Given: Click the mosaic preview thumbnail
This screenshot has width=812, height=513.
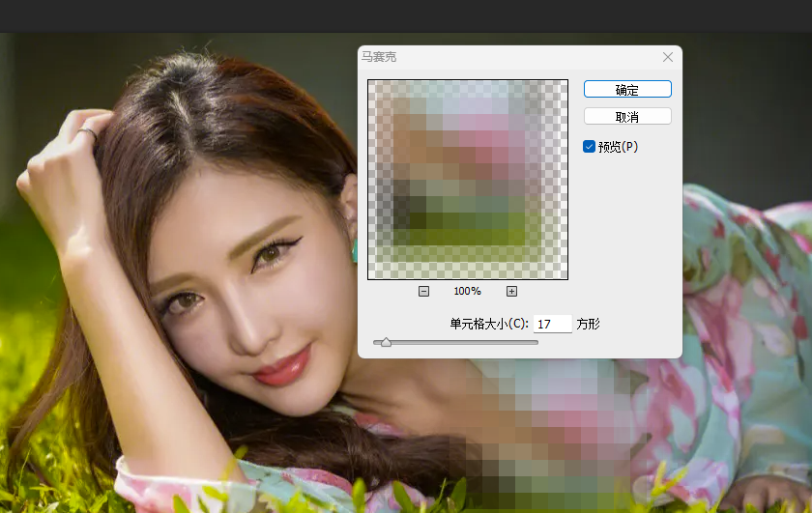Looking at the screenshot, I should click(468, 180).
